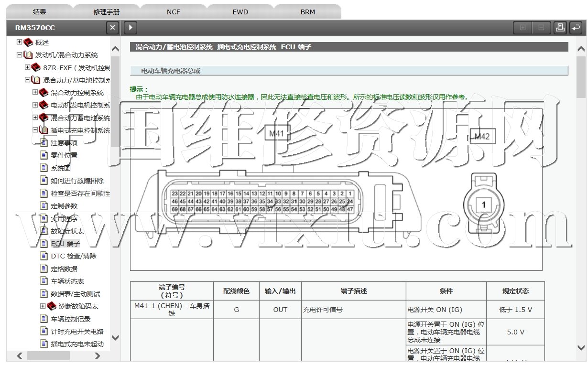Image resolution: width=588 pixels, height=365 pixels.
Task: Open the 系统图 page in the tree
Action: tap(61, 168)
